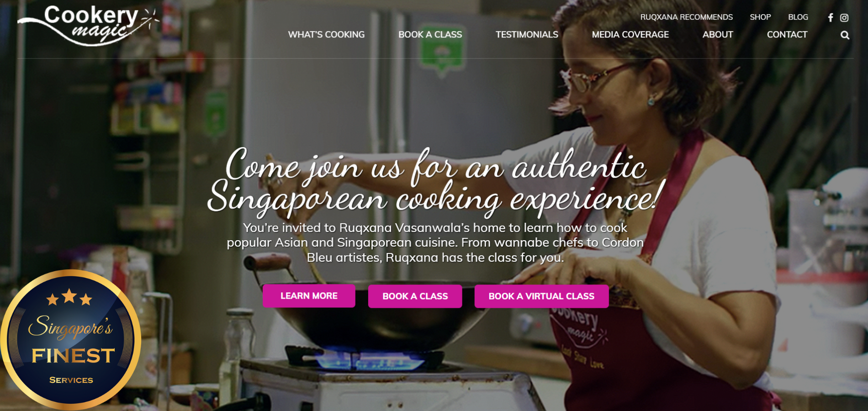Click the invitation paragraph about Ruqxana Vasanwala
Screen dimensions: 868x411
tap(435, 242)
